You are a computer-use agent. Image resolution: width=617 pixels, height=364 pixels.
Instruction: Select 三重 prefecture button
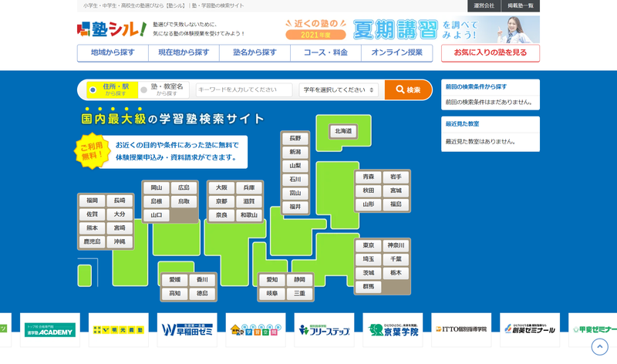tap(299, 294)
